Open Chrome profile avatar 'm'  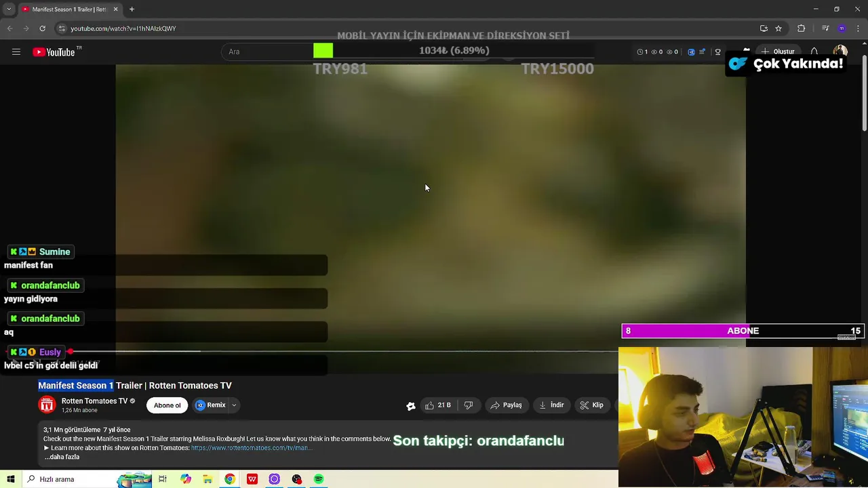click(842, 28)
